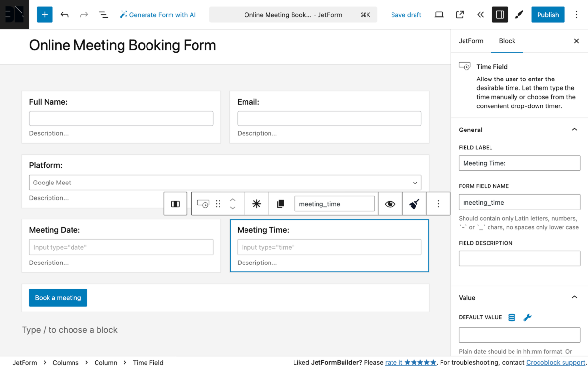Redo the last undone change
This screenshot has height=368, width=588.
(84, 15)
